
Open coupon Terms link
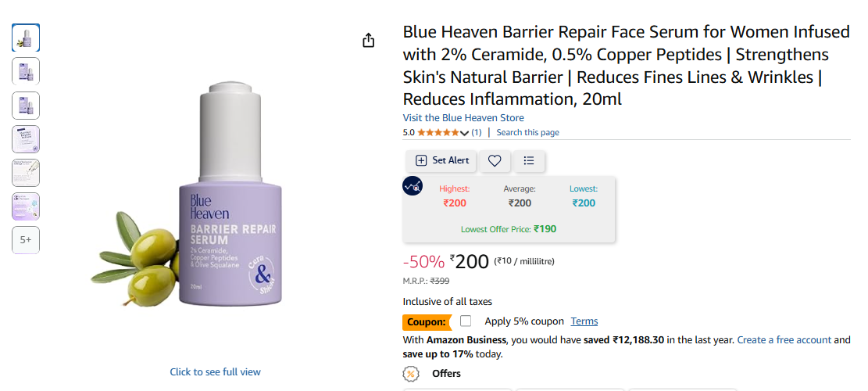click(584, 321)
